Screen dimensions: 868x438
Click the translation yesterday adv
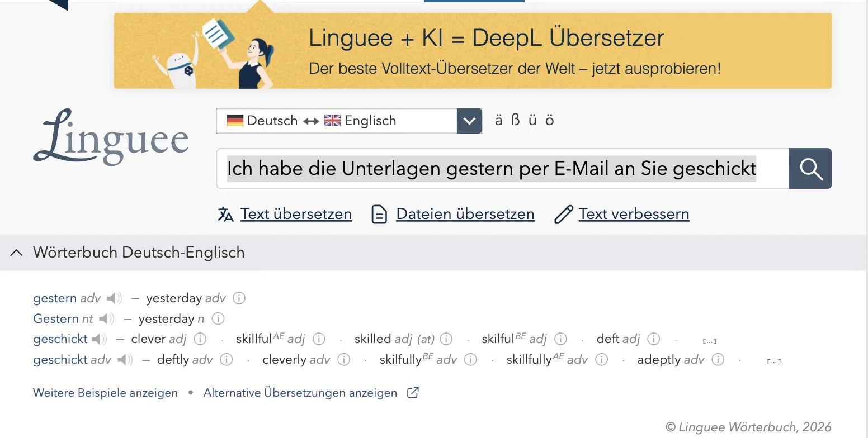(174, 298)
